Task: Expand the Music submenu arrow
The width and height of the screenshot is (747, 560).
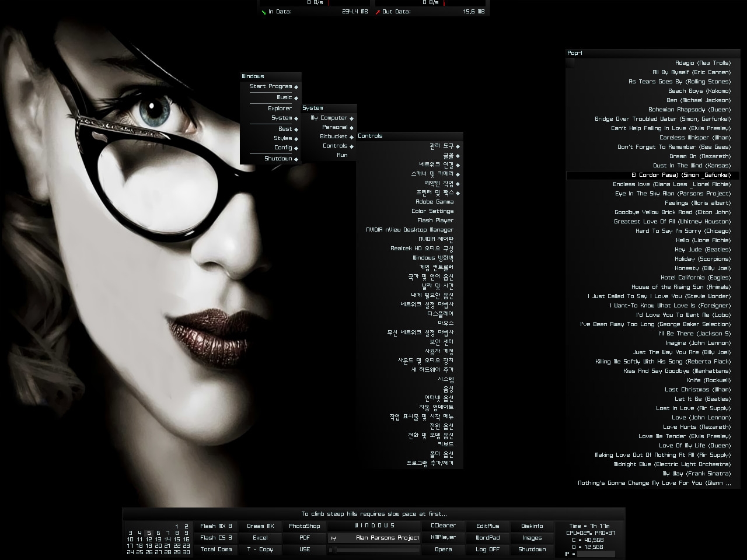Action: point(296,98)
